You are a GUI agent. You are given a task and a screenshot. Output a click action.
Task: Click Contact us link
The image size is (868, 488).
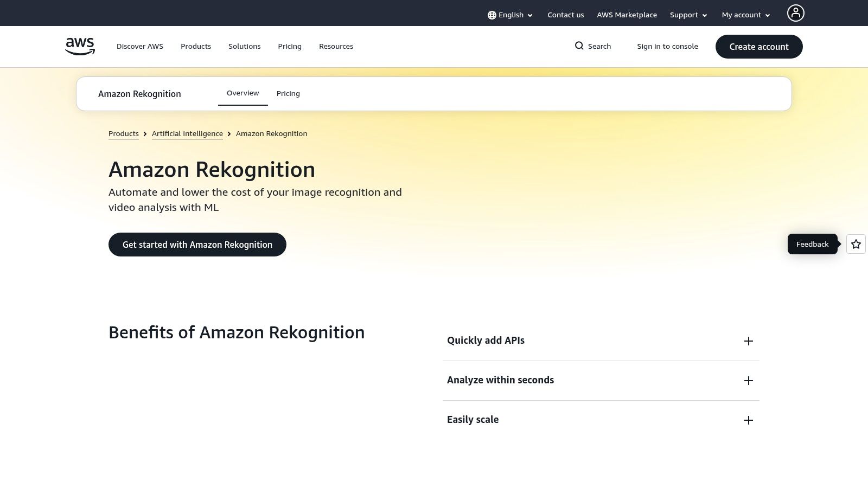[566, 15]
